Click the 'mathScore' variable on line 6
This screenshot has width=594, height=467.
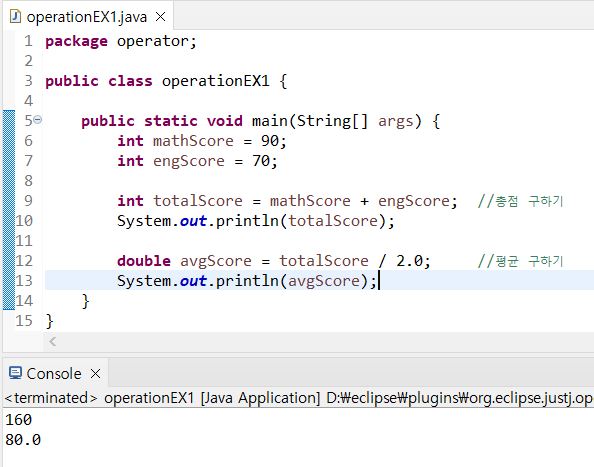tap(193, 141)
